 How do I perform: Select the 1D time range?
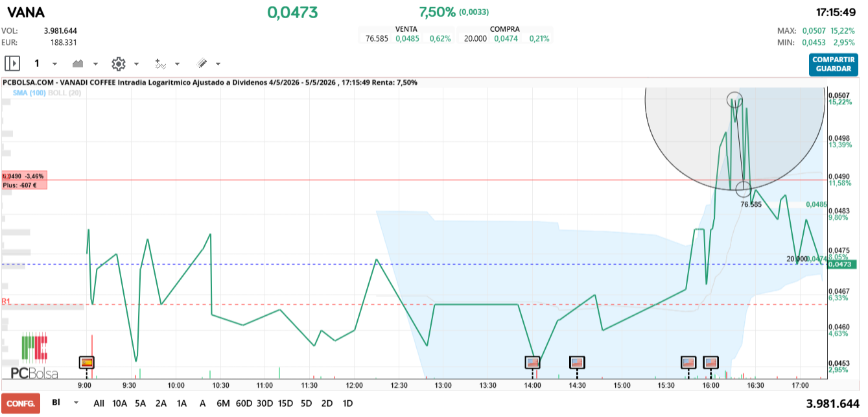[347, 403]
